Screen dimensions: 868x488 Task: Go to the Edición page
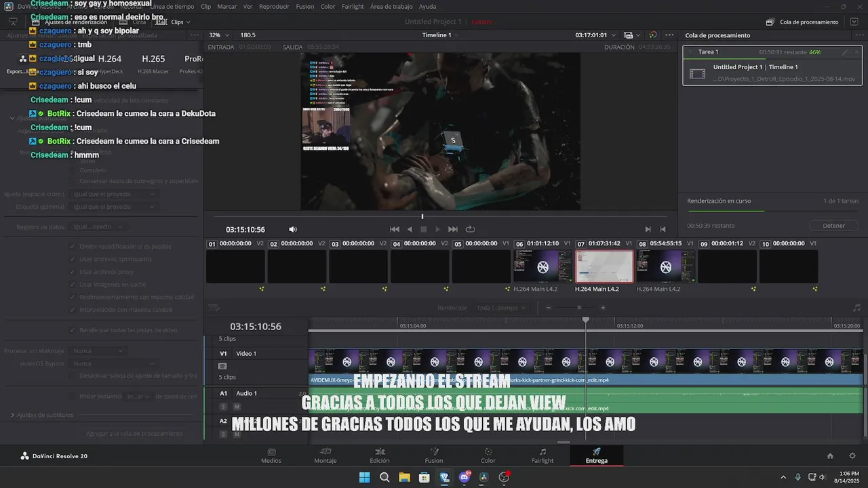(380, 455)
